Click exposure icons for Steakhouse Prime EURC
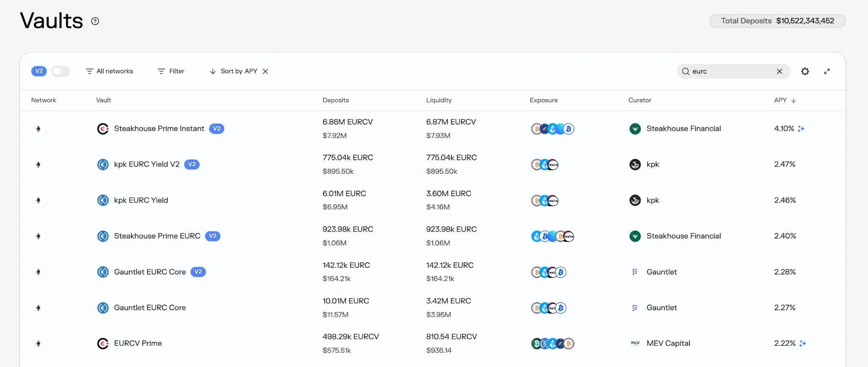 pyautogui.click(x=553, y=236)
